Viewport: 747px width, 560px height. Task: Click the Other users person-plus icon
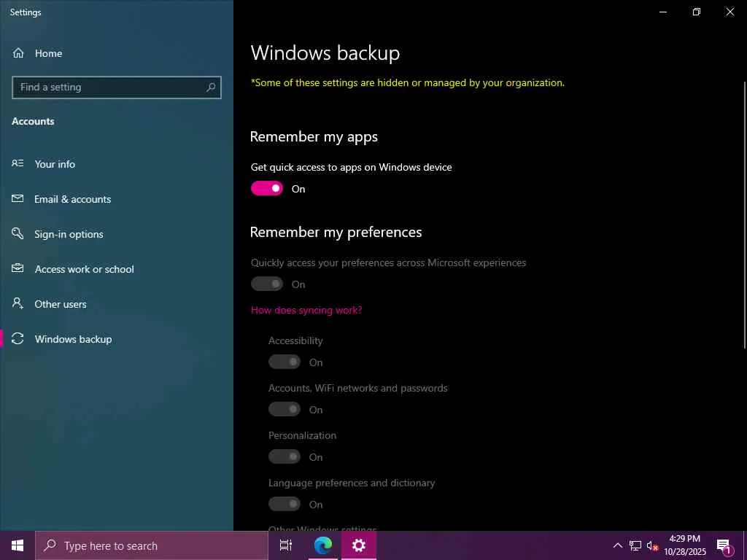click(18, 303)
